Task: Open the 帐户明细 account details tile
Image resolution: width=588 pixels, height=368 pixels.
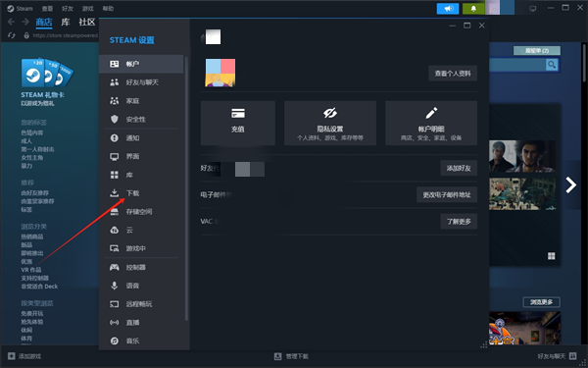Action: pos(431,123)
